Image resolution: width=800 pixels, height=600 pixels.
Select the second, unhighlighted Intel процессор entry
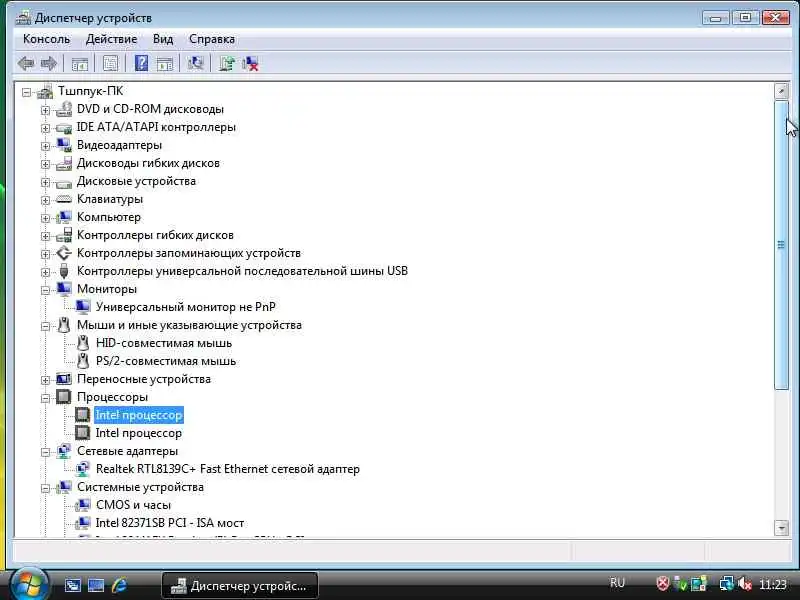point(138,433)
